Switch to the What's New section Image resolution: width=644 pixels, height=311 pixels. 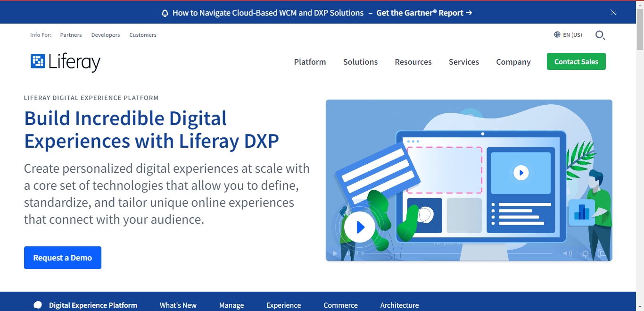pos(178,305)
